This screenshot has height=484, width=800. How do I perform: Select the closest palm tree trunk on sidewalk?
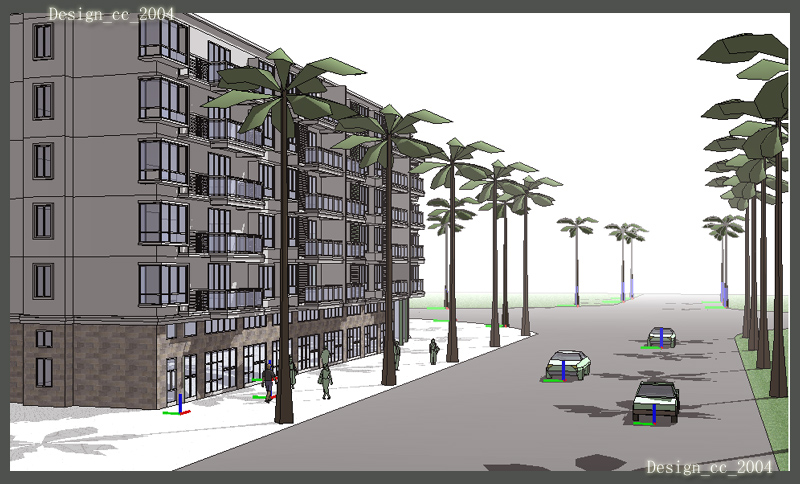284,260
